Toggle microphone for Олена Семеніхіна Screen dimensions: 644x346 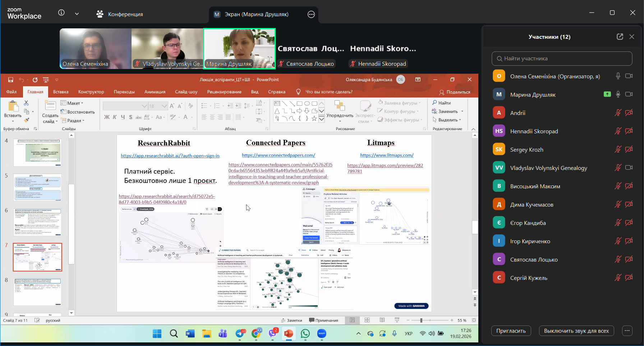click(618, 76)
